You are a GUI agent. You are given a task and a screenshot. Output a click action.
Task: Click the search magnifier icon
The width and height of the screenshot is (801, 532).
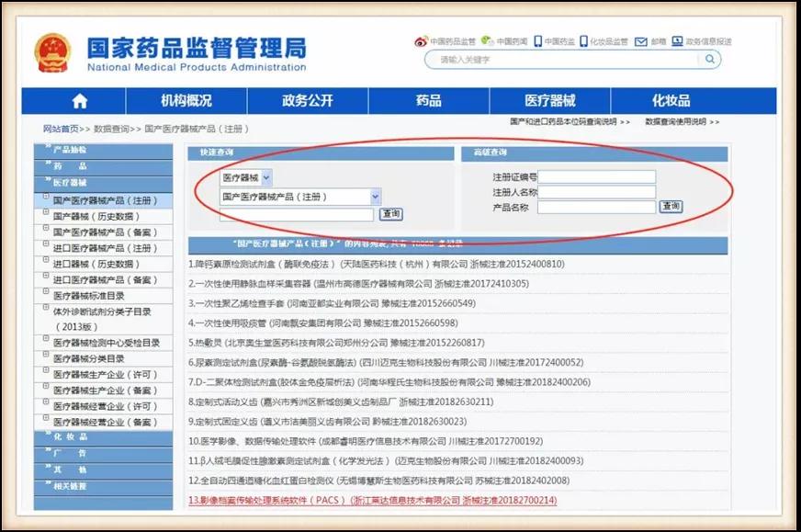tap(707, 59)
